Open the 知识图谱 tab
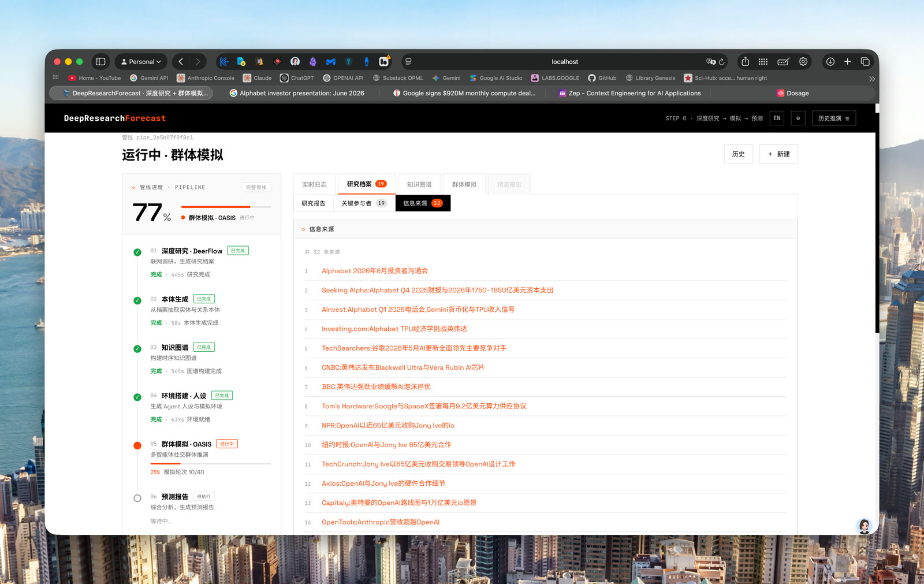The image size is (924, 584). [x=419, y=184]
